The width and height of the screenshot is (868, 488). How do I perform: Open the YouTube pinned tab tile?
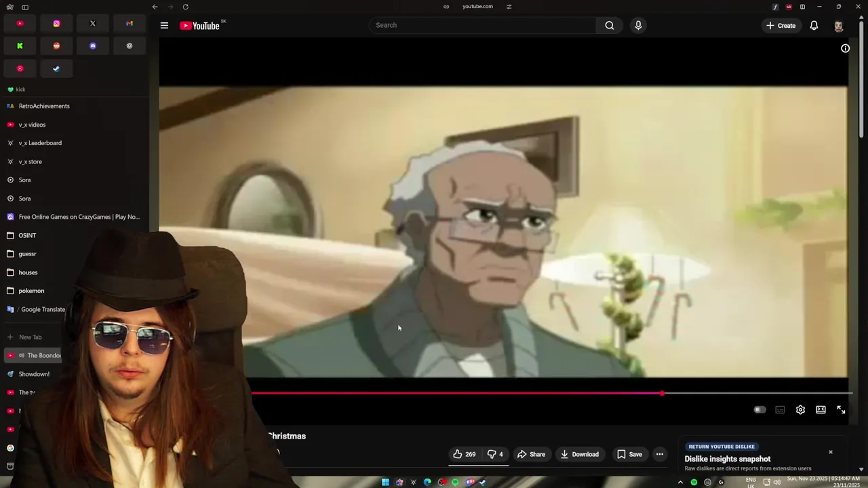click(20, 23)
